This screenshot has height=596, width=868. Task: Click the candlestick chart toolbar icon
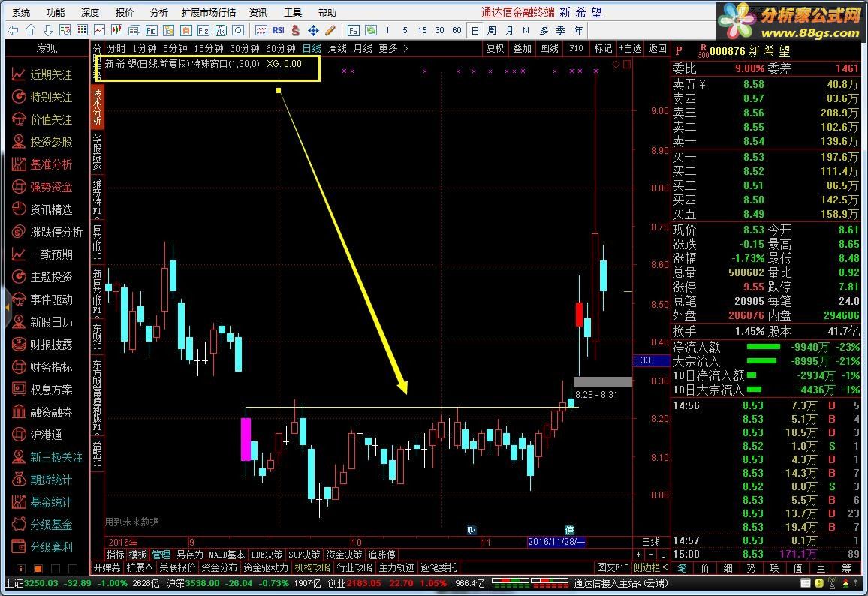click(117, 30)
